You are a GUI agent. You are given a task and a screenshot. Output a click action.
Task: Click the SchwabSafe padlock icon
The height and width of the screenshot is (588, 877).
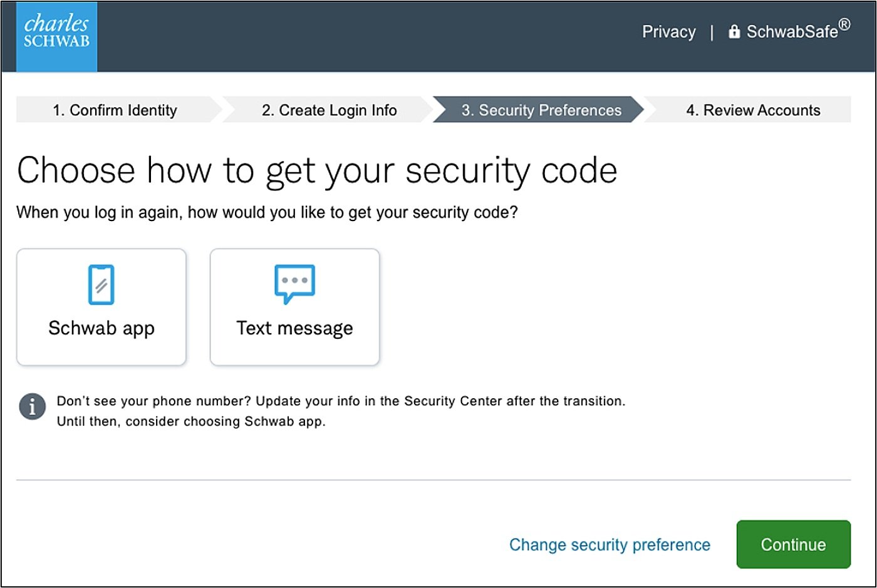coord(734,31)
